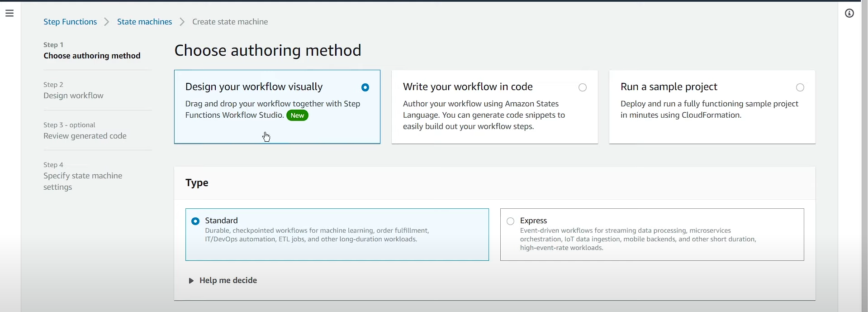Click the Step 2 Design workflow item
This screenshot has height=312, width=868.
coord(73,91)
